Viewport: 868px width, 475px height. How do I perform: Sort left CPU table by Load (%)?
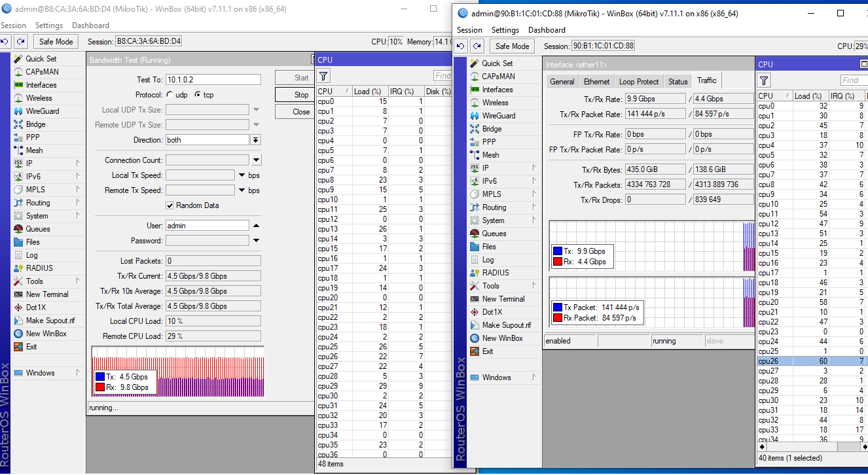pyautogui.click(x=369, y=92)
